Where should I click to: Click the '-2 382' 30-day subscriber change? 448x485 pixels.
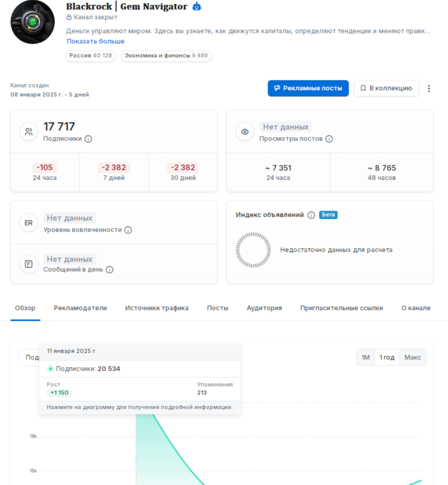click(x=183, y=168)
